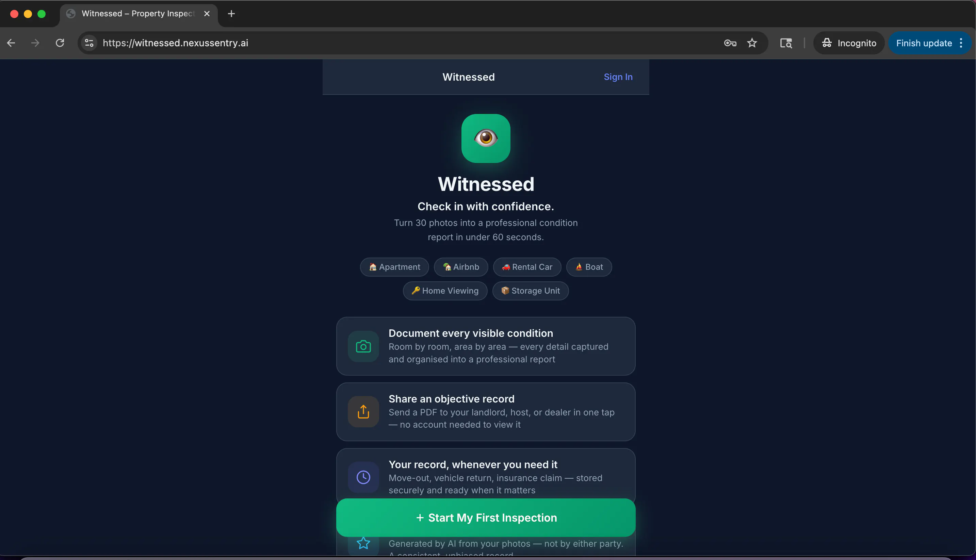The image size is (976, 560).
Task: Click Finish update button
Action: [924, 43]
